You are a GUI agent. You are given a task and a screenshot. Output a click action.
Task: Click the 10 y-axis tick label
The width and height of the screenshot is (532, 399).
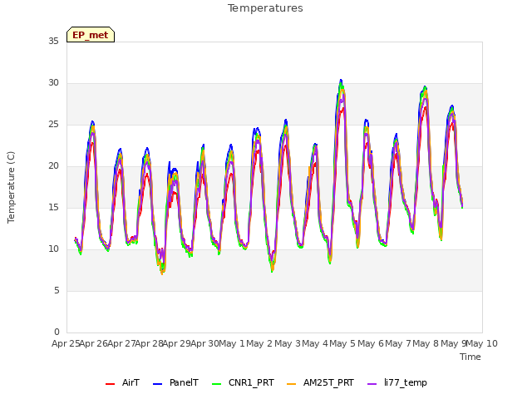(x=53, y=249)
